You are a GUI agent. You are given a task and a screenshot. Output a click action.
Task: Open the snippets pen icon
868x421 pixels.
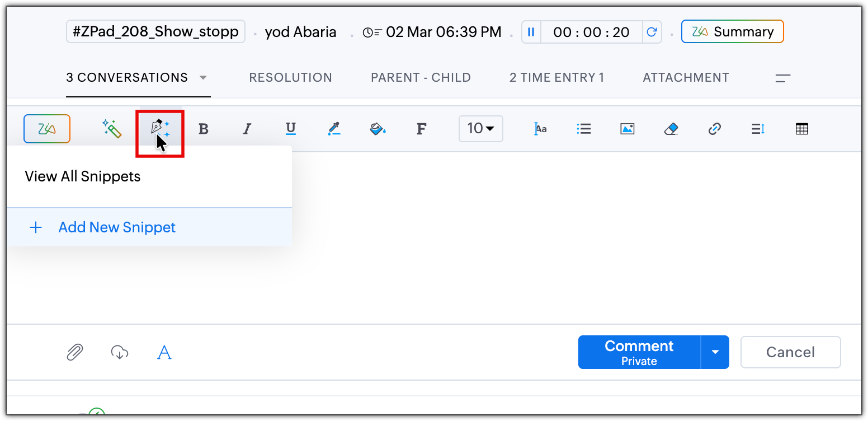(x=160, y=129)
